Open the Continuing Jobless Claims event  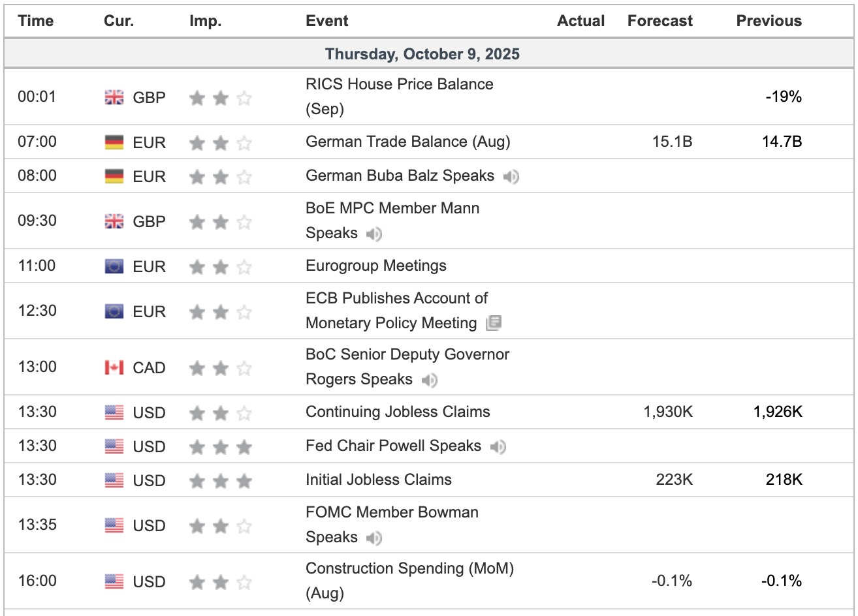point(398,412)
